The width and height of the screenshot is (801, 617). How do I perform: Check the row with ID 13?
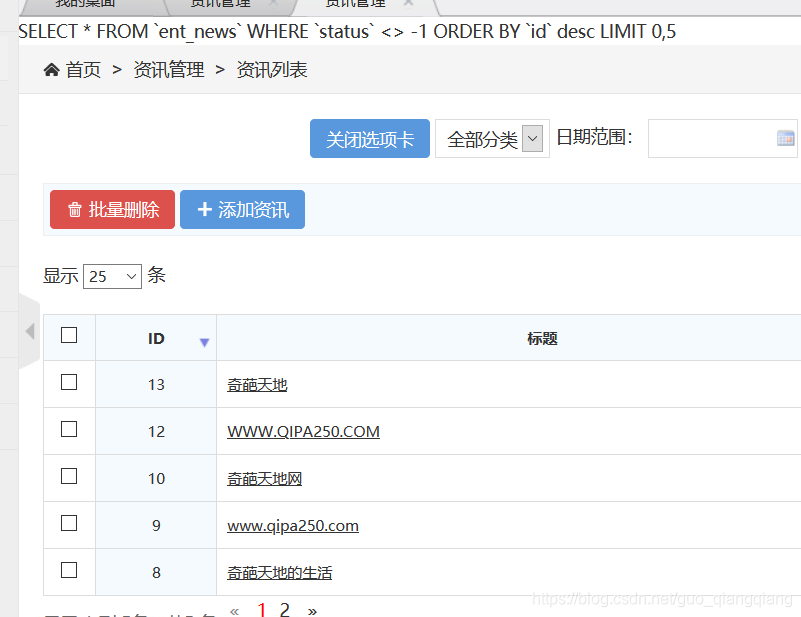coord(69,382)
